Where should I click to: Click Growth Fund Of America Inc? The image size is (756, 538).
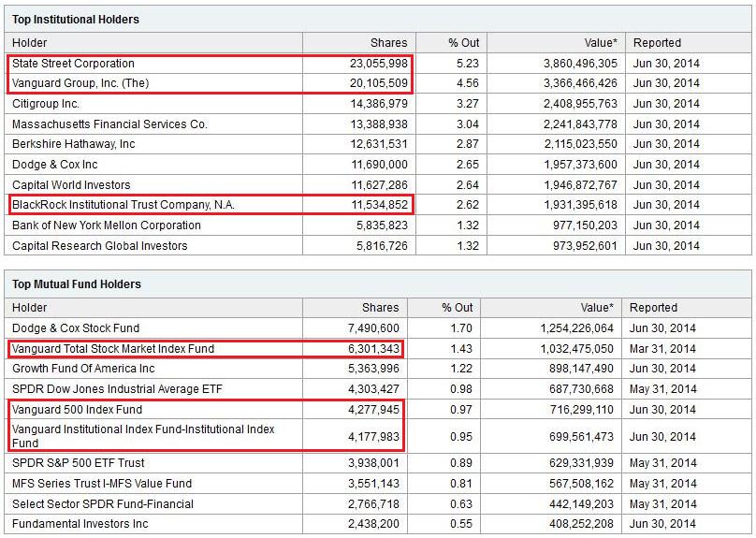[x=83, y=369]
